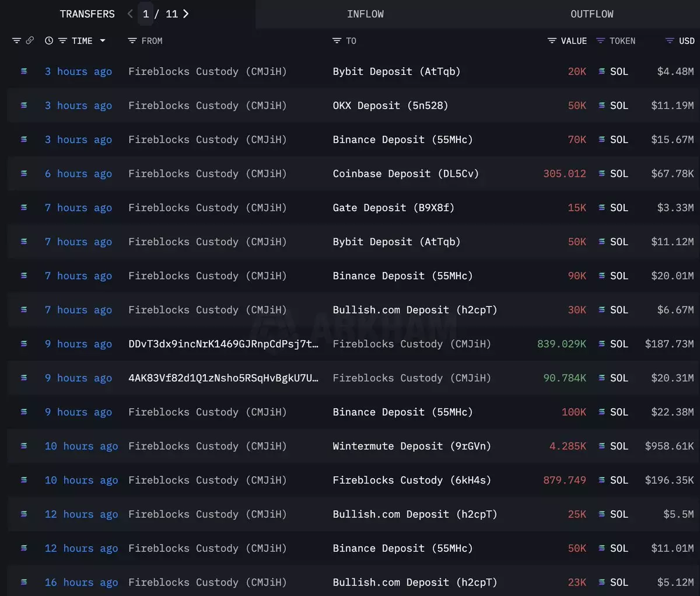Open Solana chain icon for 16 hours ago row
Viewport: 700px width, 596px height.
(x=24, y=582)
